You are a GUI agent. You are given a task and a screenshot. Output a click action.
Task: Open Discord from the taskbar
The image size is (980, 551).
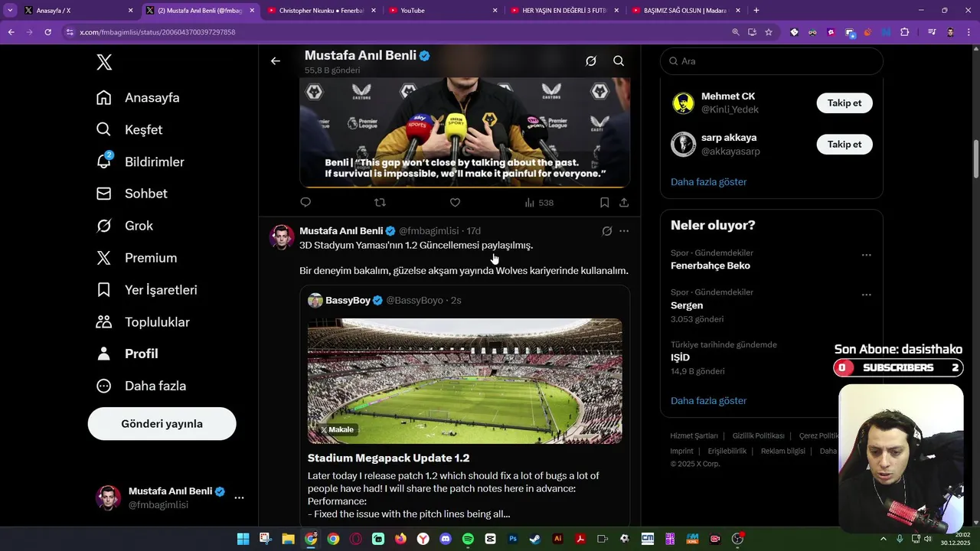click(446, 539)
